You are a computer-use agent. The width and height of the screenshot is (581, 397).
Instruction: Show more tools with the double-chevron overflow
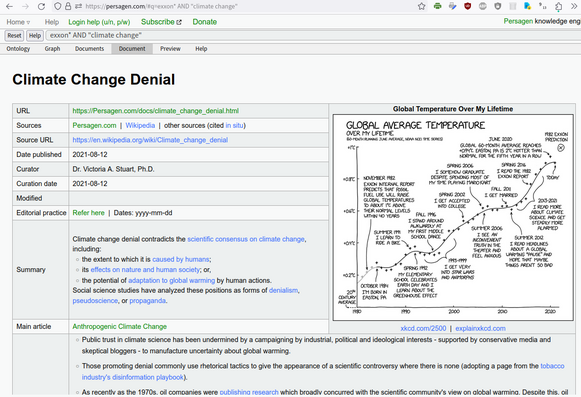click(574, 6)
